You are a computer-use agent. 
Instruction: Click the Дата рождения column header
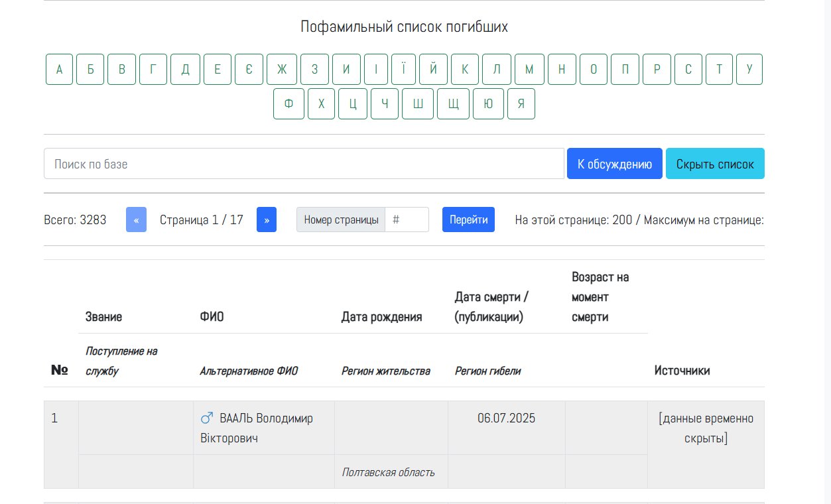(381, 317)
